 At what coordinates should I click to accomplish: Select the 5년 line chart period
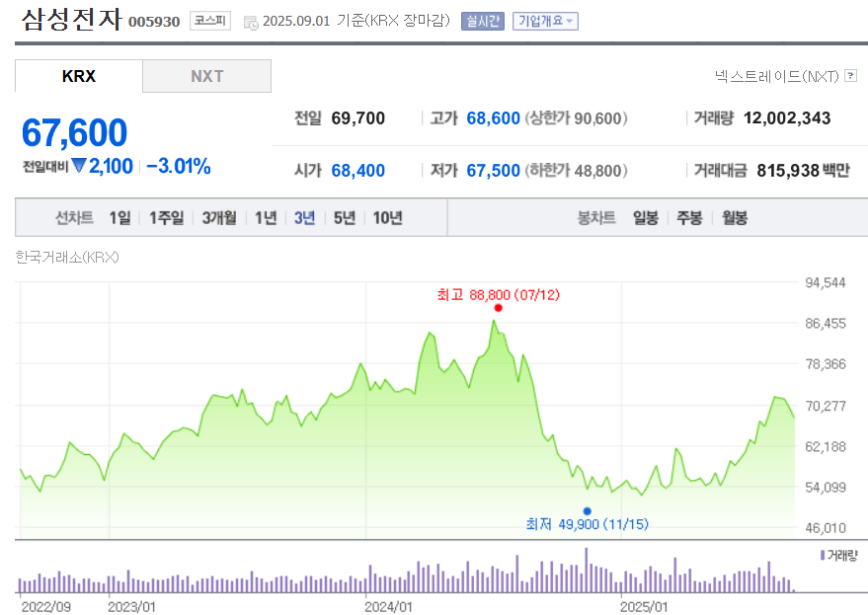pyautogui.click(x=345, y=217)
